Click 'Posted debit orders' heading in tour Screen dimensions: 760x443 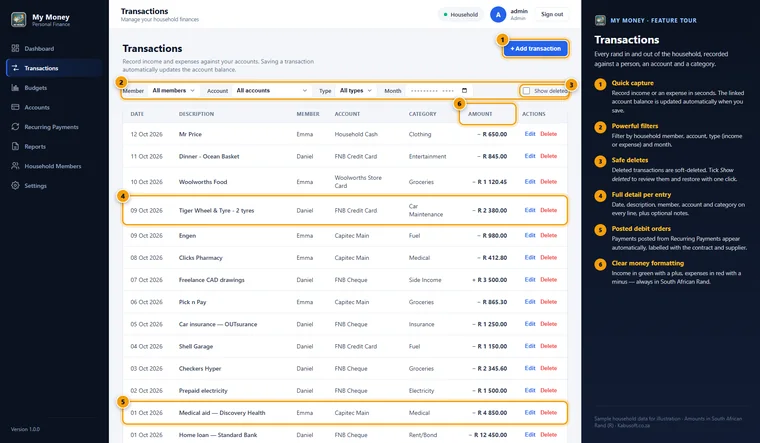click(x=641, y=229)
